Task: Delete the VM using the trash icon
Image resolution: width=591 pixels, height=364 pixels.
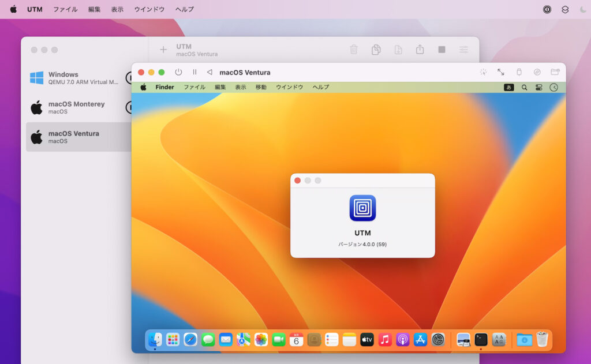Action: (x=354, y=50)
